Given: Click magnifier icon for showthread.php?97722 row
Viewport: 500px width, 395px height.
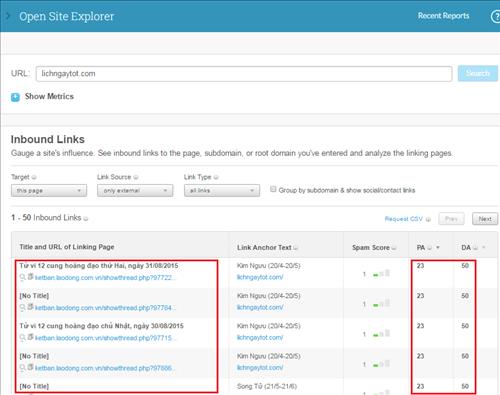Looking at the screenshot, I should pos(23,277).
